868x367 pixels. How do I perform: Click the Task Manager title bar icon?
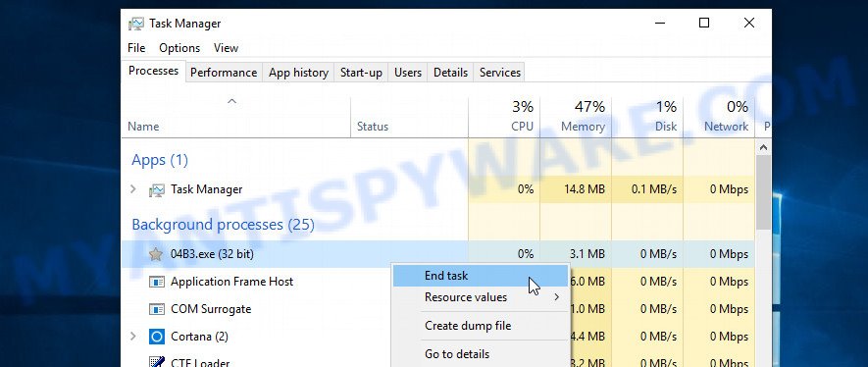pyautogui.click(x=135, y=24)
